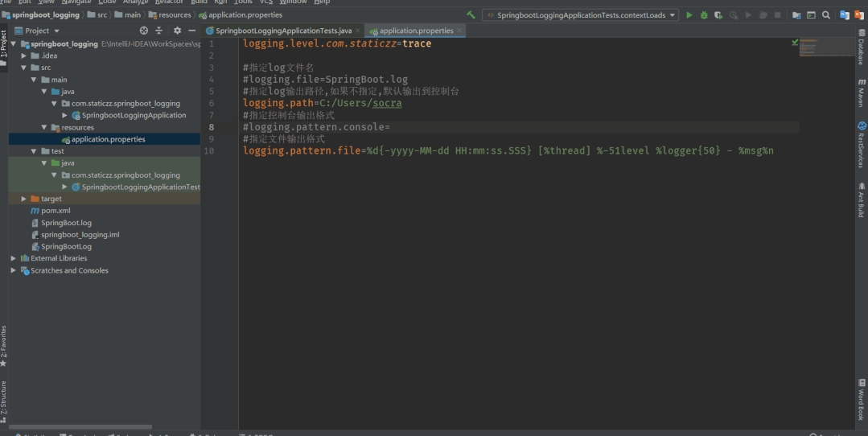Hide the Project panel with minus icon

coord(192,31)
